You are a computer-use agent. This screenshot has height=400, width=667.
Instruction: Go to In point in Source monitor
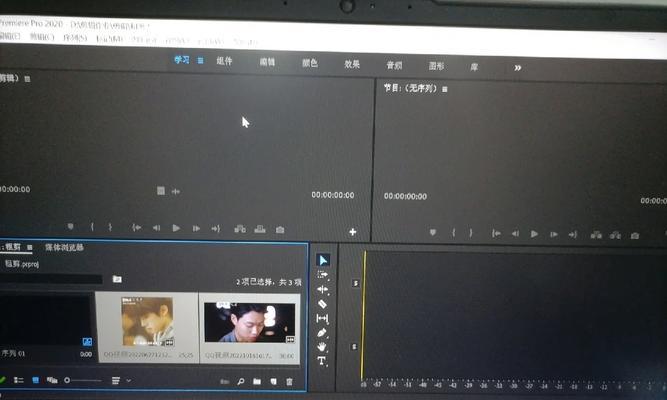(136, 228)
